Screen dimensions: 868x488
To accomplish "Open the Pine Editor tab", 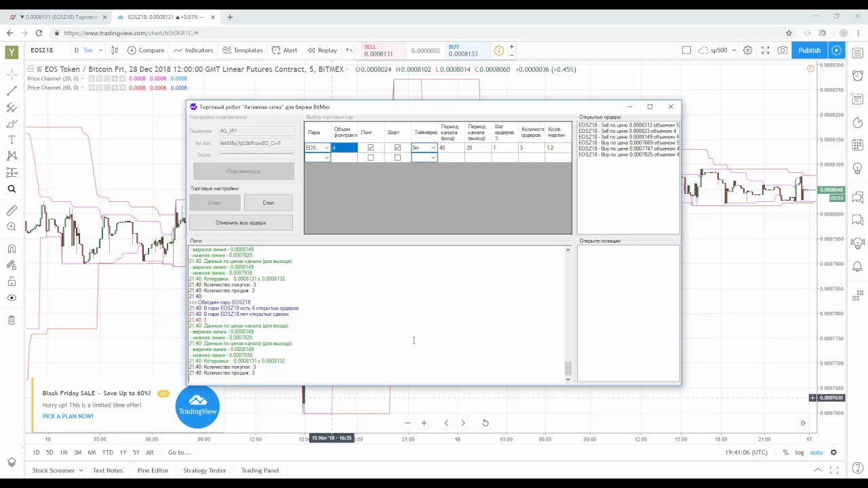I will tap(153, 470).
